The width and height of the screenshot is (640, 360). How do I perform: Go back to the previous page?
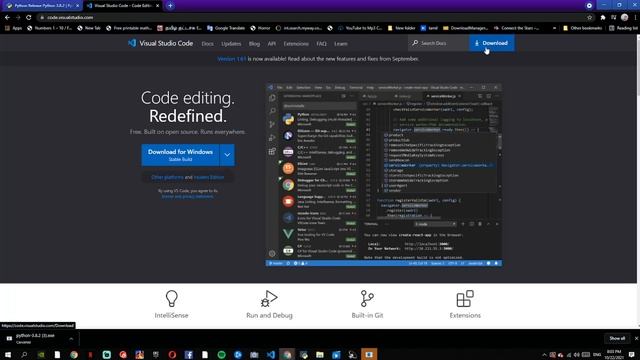point(7,18)
